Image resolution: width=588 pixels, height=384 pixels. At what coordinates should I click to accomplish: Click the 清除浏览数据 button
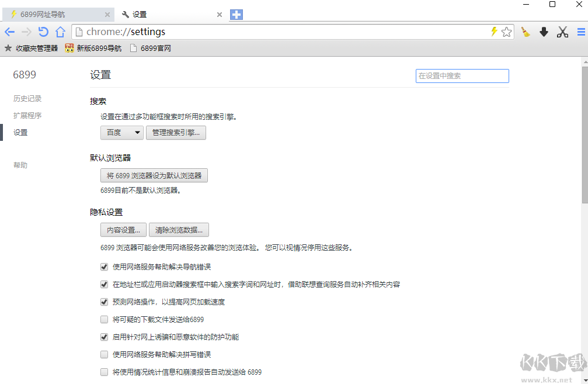click(x=179, y=230)
